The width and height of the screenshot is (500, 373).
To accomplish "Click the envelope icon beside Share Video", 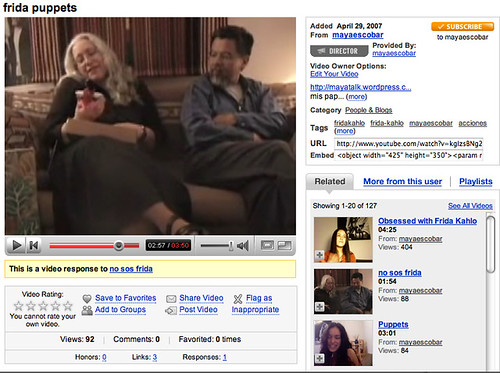I will pyautogui.click(x=171, y=299).
